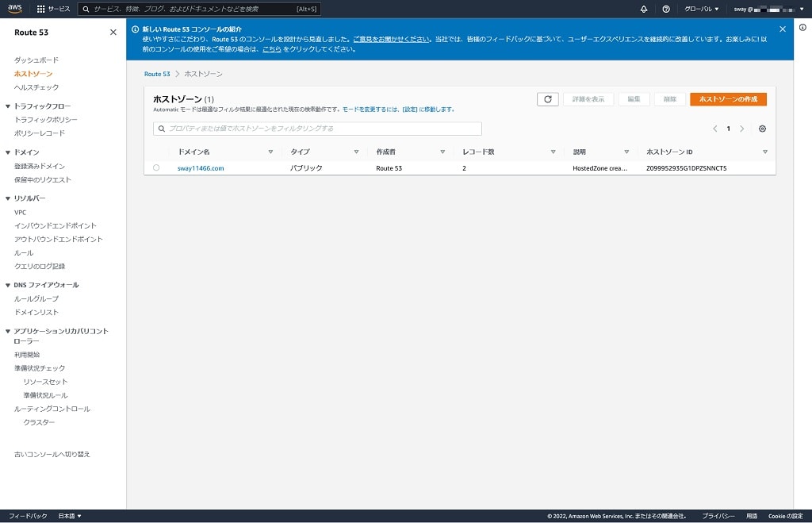Click the banner info icon
Image resolution: width=812 pixels, height=523 pixels.
point(135,29)
